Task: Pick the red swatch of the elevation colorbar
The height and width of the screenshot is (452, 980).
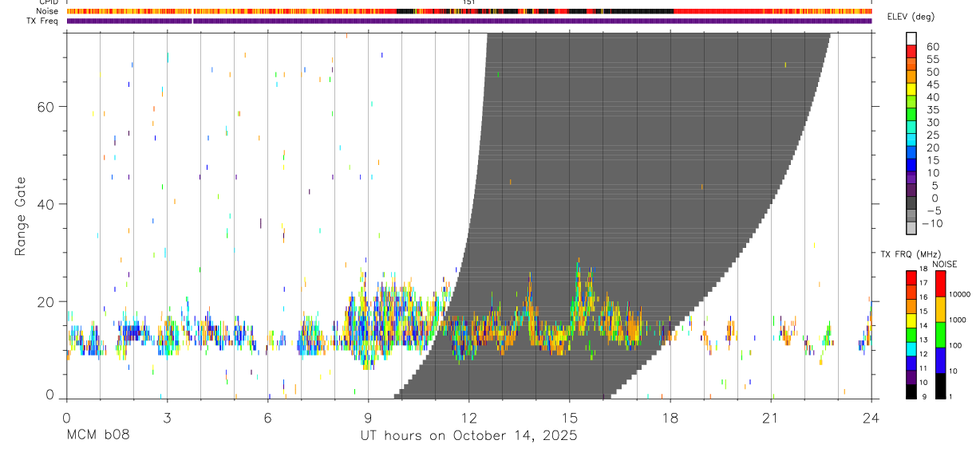Action: [911, 53]
